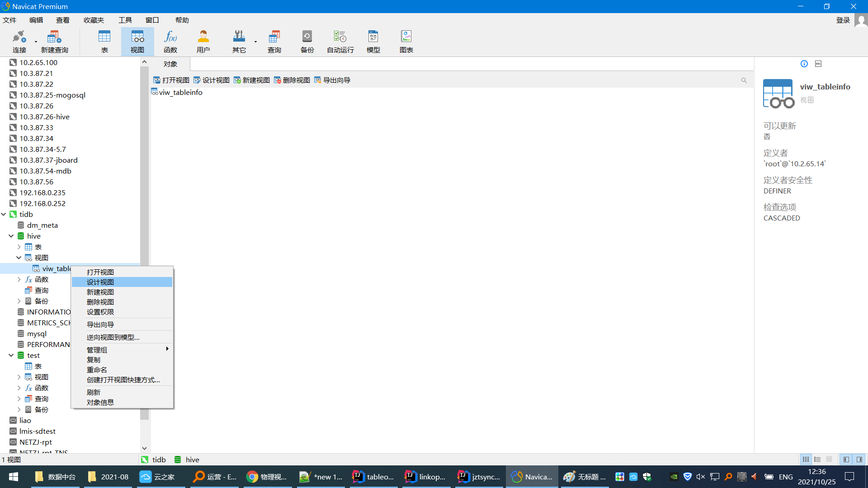Click the 图表 (Chart) toolbar icon

pos(406,41)
